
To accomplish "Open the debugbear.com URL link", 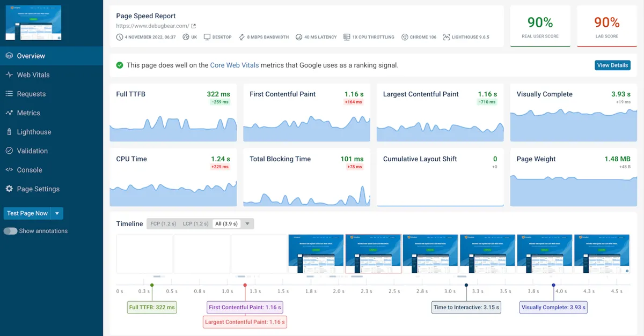I will [152, 26].
